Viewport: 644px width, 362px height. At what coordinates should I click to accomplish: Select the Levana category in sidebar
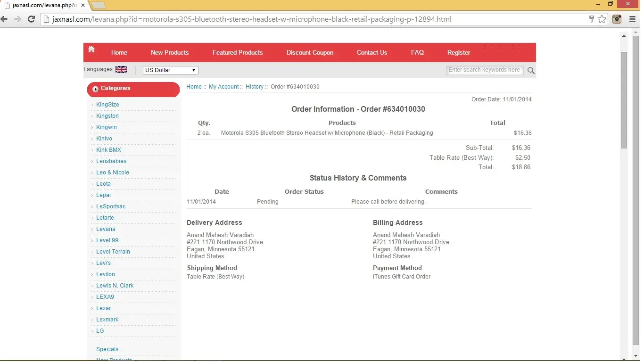pos(106,229)
